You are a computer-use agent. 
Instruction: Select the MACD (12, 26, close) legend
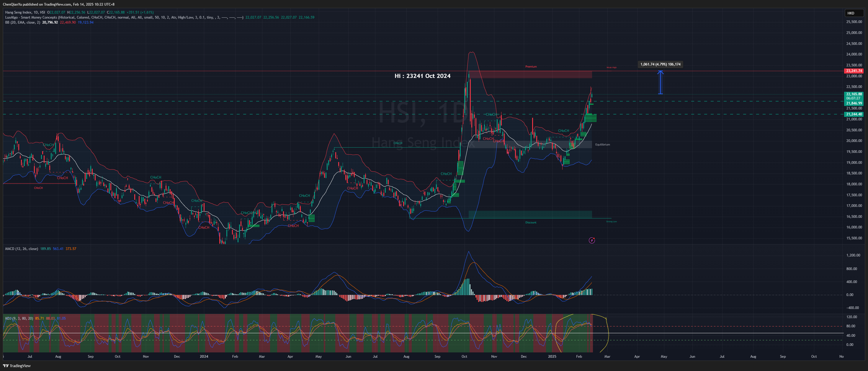[x=22, y=249]
